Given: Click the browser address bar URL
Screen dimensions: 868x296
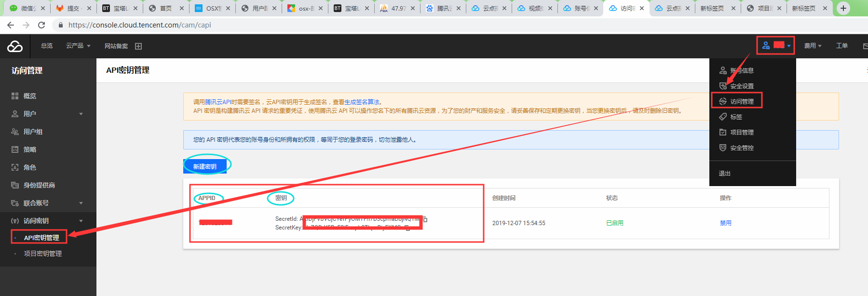Looking at the screenshot, I should point(140,25).
